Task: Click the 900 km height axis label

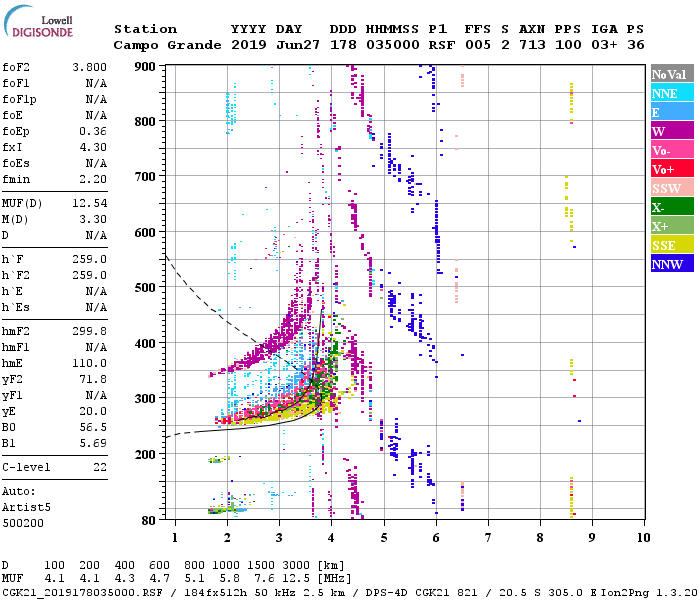Action: [145, 67]
